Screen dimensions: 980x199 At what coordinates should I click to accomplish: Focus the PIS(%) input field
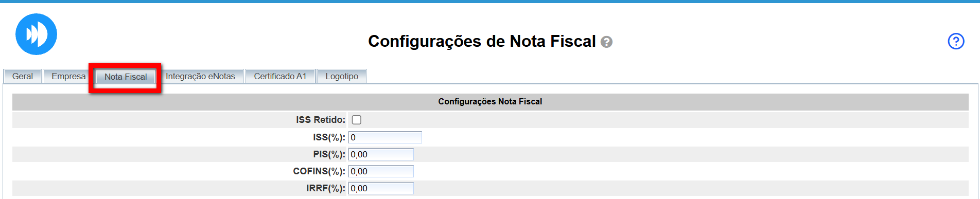(381, 154)
